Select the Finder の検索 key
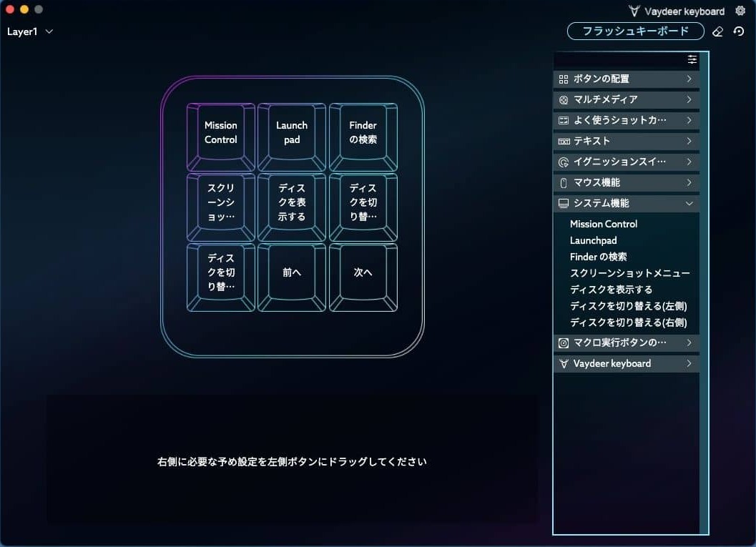Viewport: 756px width, 547px height. tap(363, 137)
